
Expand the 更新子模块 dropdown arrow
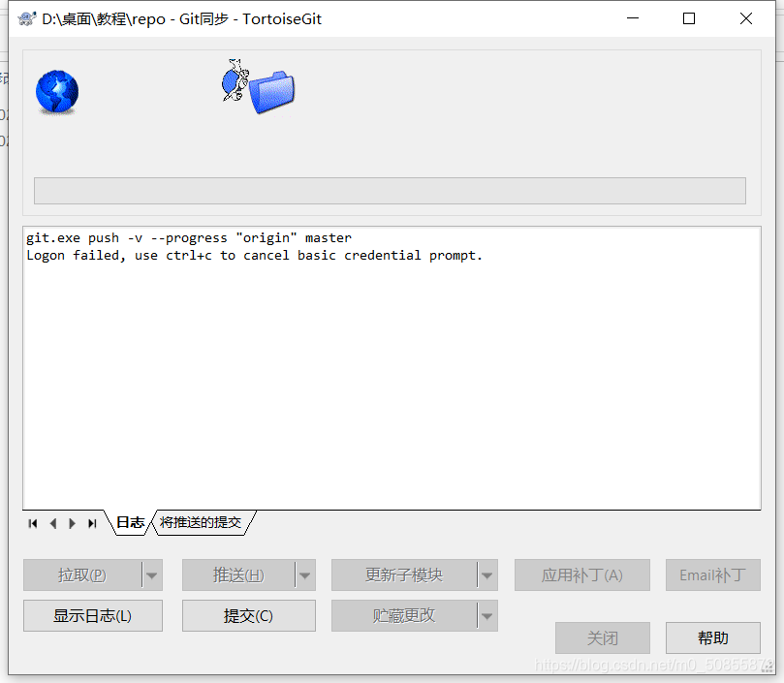tap(487, 575)
